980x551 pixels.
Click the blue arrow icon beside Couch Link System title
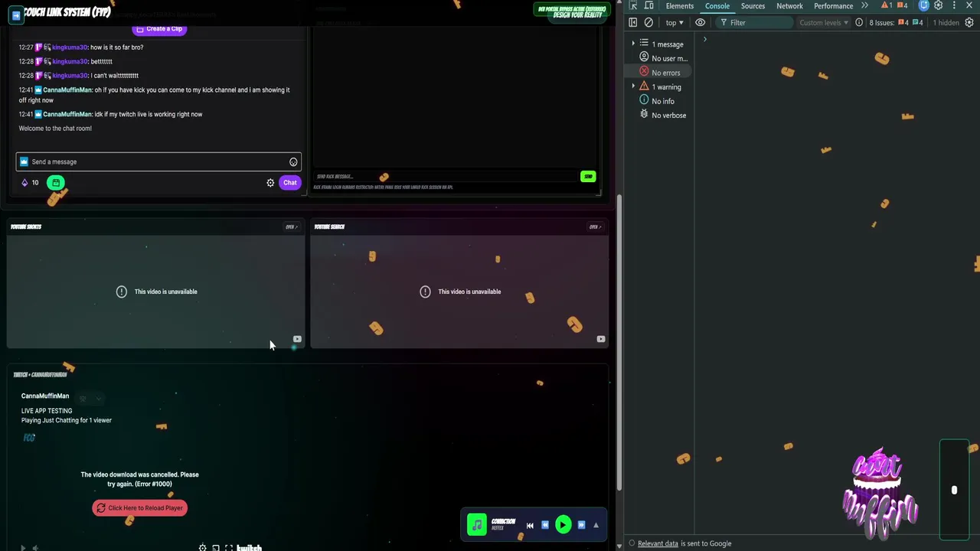pos(16,14)
